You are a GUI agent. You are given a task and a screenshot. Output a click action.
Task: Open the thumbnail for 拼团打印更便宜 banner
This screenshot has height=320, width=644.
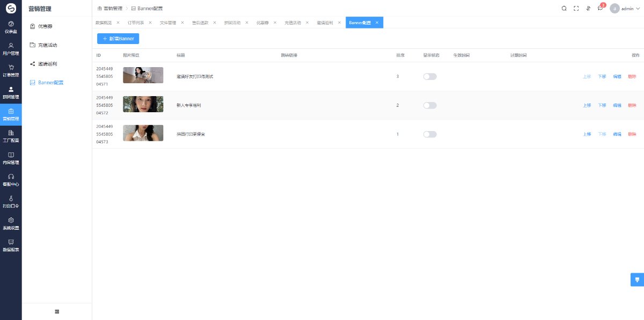pyautogui.click(x=143, y=133)
